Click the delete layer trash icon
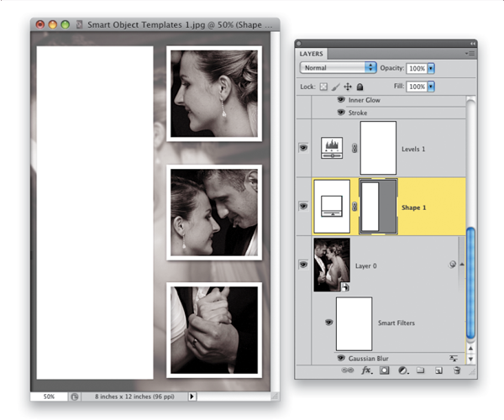The image size is (504, 420). coord(457,370)
